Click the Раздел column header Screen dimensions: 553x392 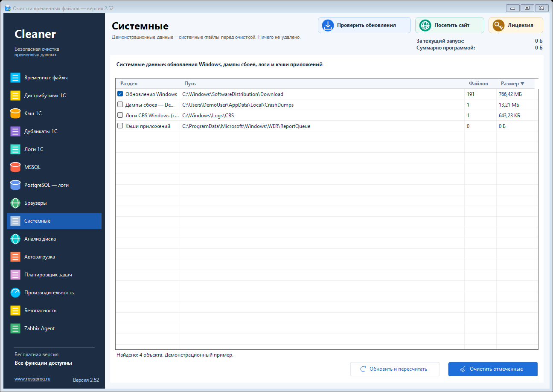[148, 84]
